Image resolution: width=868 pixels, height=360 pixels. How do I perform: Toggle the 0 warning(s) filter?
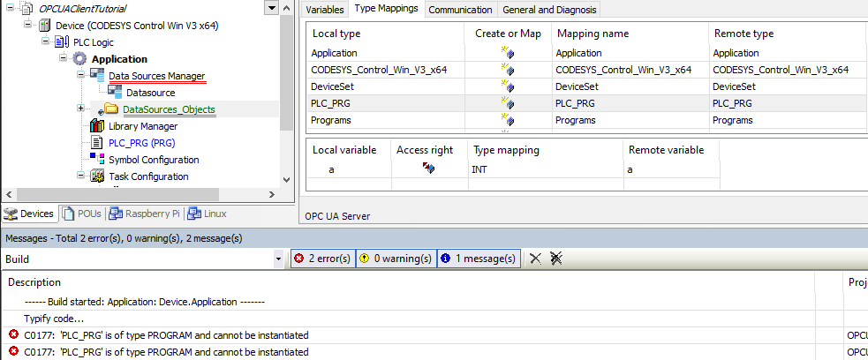[x=396, y=259]
